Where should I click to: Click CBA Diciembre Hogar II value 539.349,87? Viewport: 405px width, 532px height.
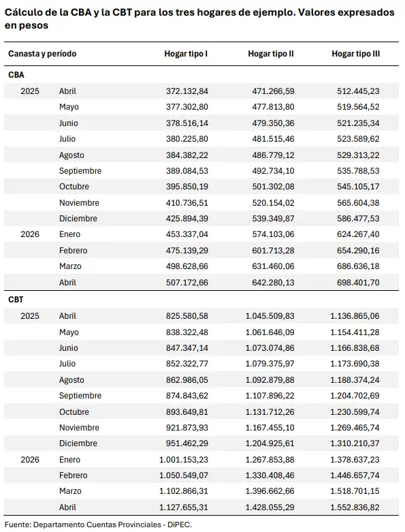click(x=273, y=219)
